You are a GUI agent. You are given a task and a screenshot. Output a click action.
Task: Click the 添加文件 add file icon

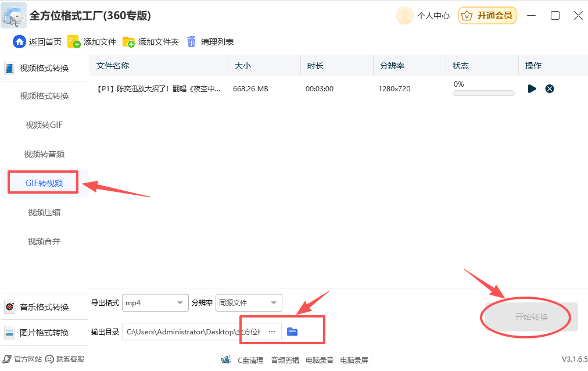point(74,42)
